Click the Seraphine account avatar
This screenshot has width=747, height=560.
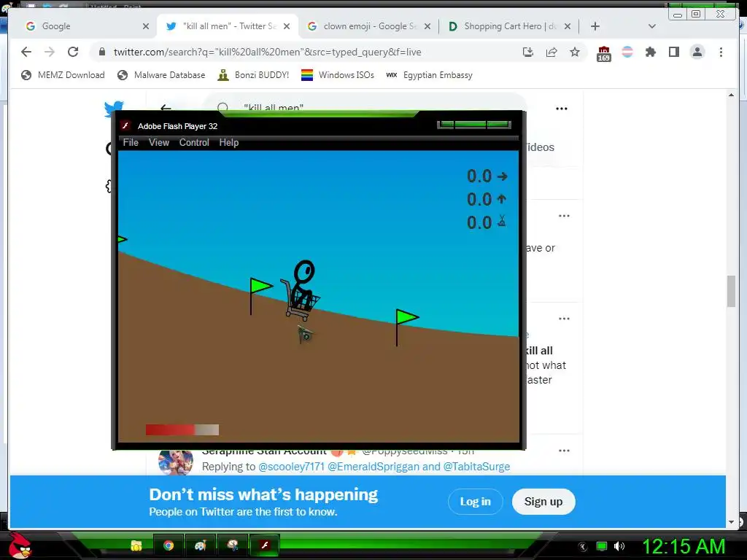[176, 462]
